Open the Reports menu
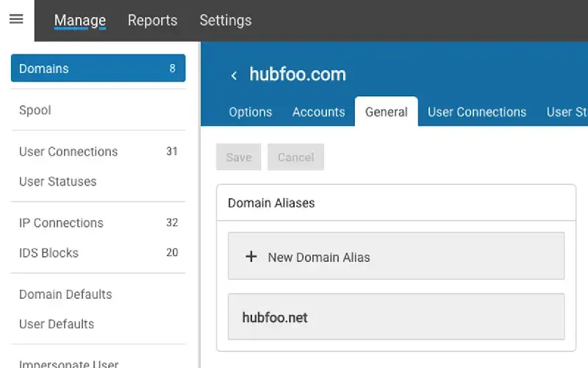Screen dimensions: 588x368 (x=152, y=21)
